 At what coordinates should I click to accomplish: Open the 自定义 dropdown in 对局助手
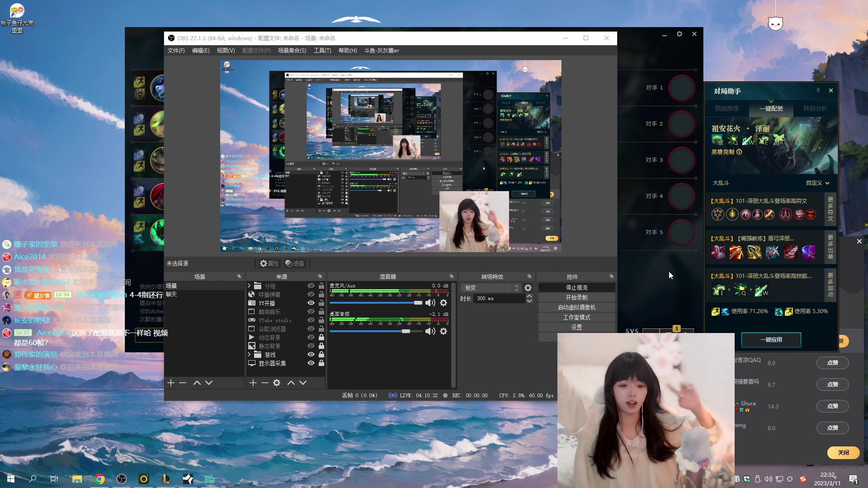(x=818, y=183)
